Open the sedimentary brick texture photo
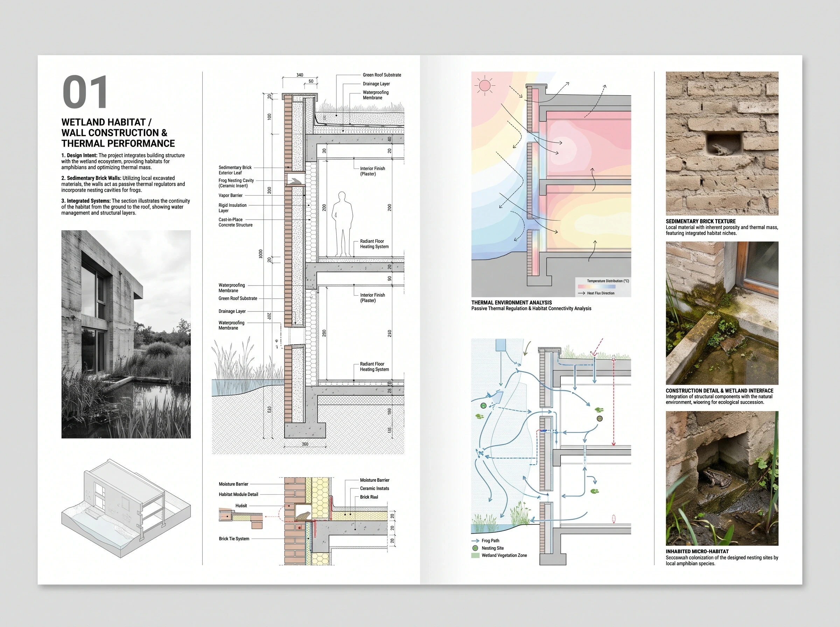This screenshot has height=627, width=840. [722, 143]
